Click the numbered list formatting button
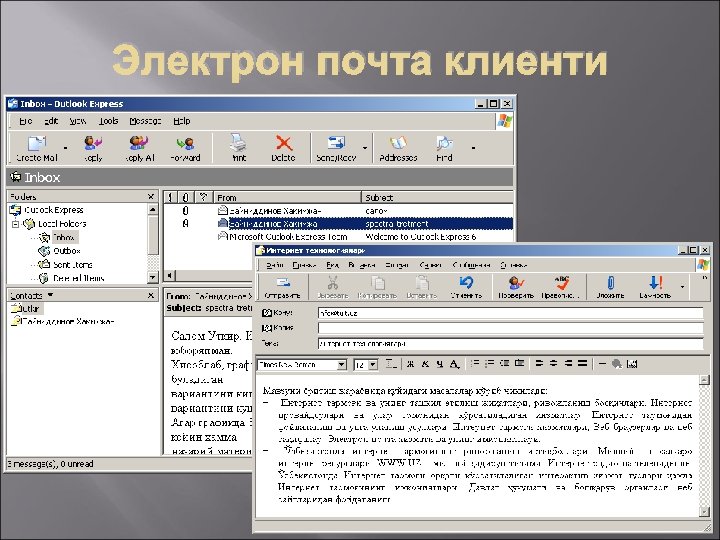This screenshot has height=540, width=720. [x=475, y=364]
